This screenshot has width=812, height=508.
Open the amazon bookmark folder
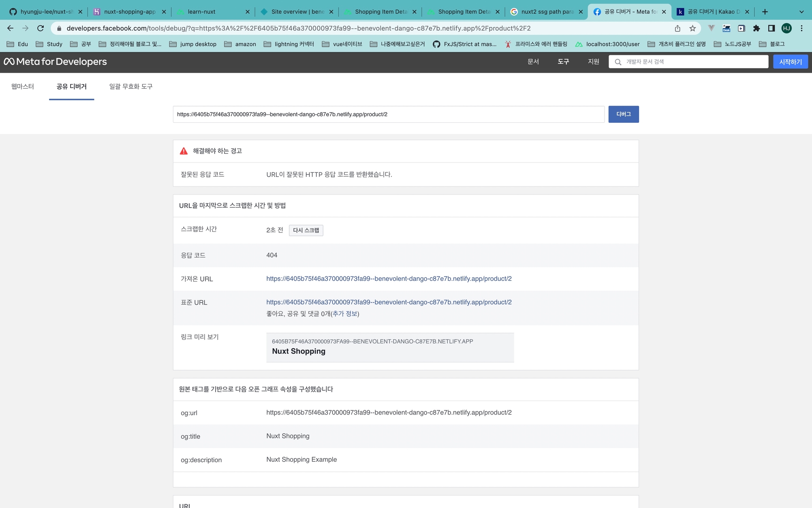240,44
